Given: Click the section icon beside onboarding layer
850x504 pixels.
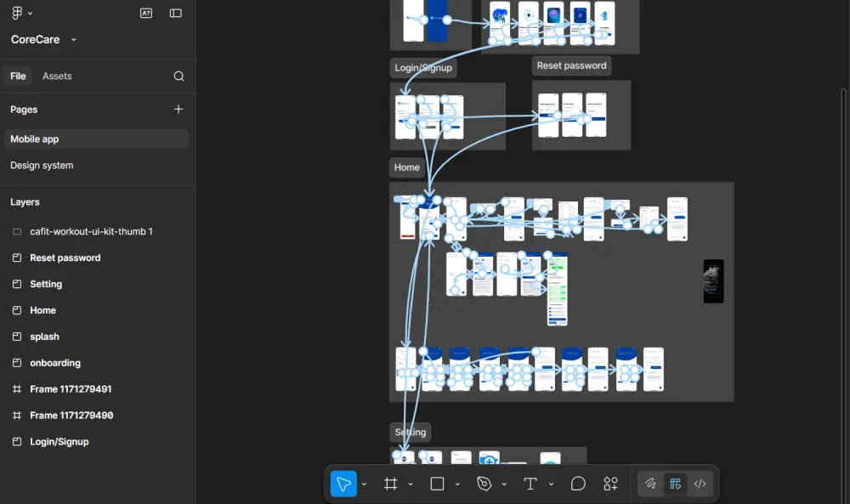Looking at the screenshot, I should [x=17, y=363].
